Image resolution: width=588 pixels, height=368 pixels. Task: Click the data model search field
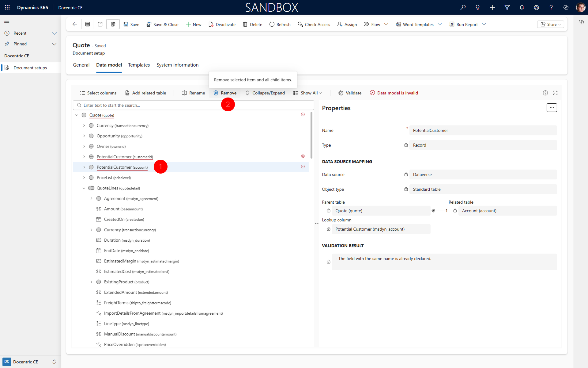point(194,105)
